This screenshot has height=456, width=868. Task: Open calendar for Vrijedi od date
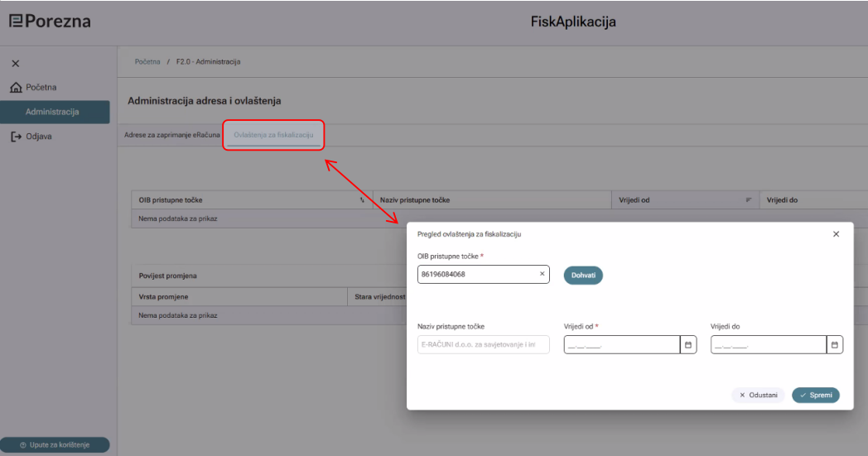point(688,345)
